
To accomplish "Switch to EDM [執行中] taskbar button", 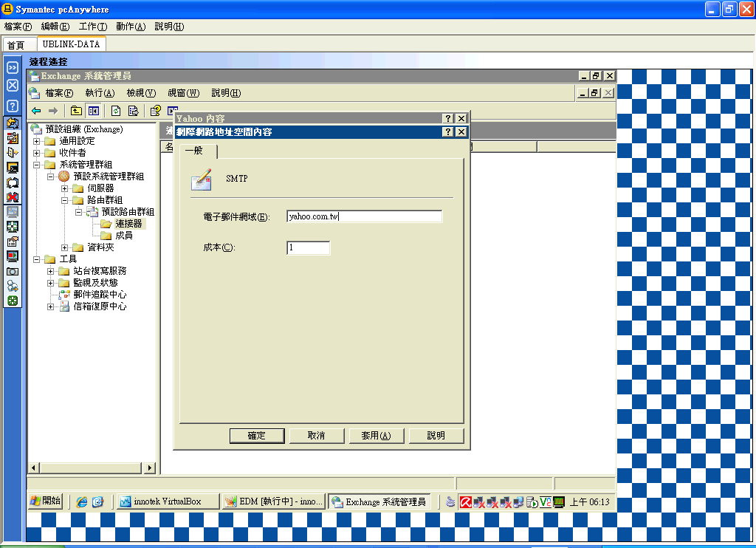I will 274,501.
